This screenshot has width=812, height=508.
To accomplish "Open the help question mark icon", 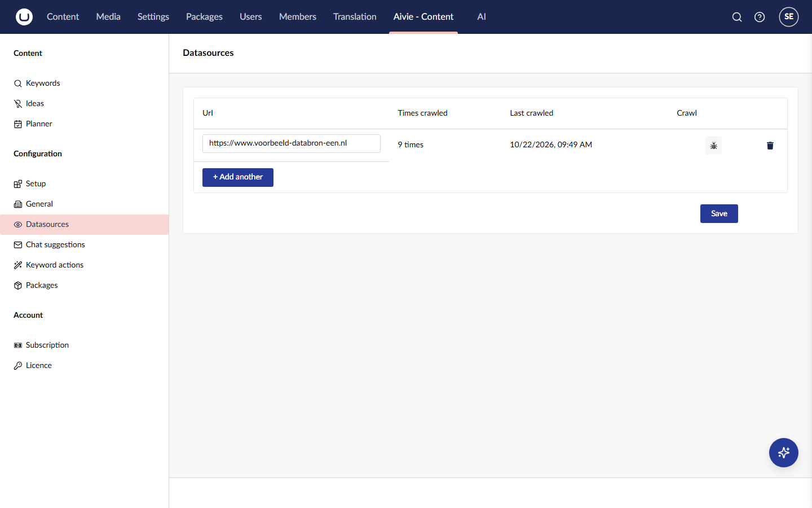I will point(760,17).
